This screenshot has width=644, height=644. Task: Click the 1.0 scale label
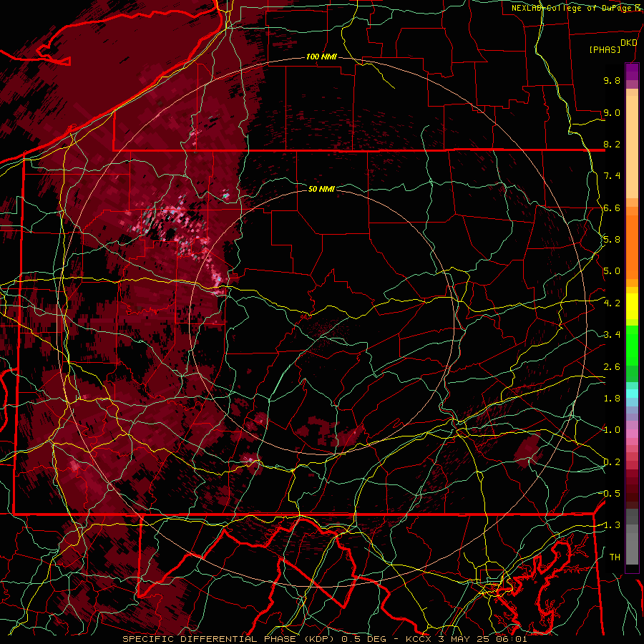click(x=612, y=430)
